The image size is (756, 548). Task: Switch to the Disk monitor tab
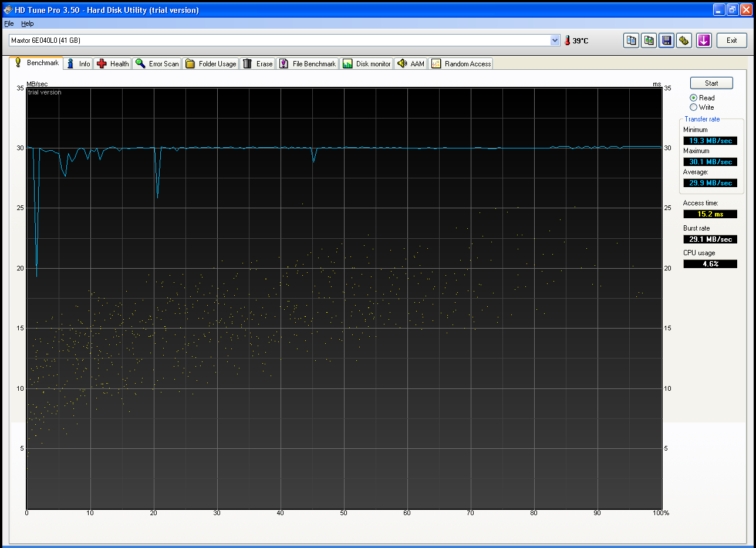point(366,64)
